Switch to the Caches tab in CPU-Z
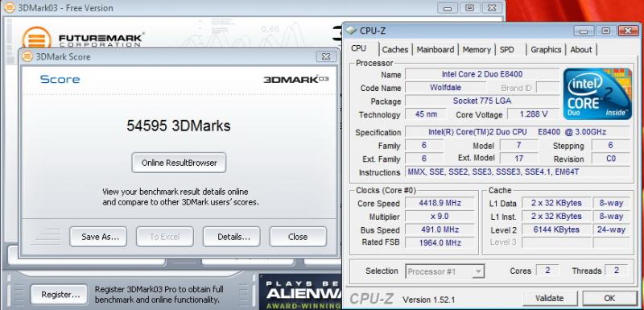The width and height of the screenshot is (644, 310). 395,49
